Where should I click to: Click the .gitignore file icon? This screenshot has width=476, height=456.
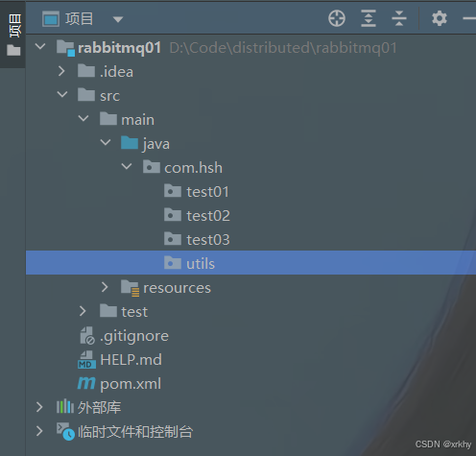(x=87, y=335)
